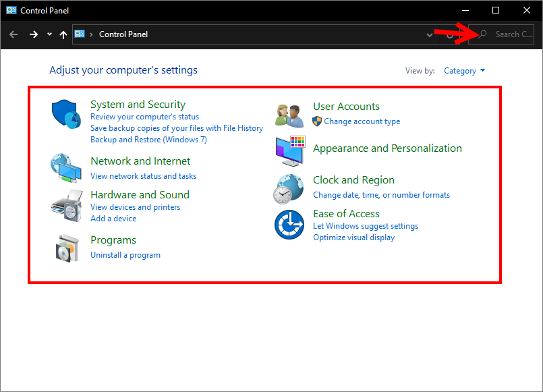Expand the address bar history dropdown
The height and width of the screenshot is (392, 543).
coord(430,35)
